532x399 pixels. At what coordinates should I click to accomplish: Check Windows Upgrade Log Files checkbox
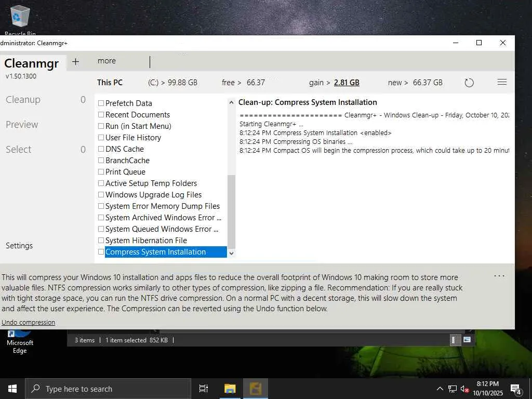(x=101, y=195)
